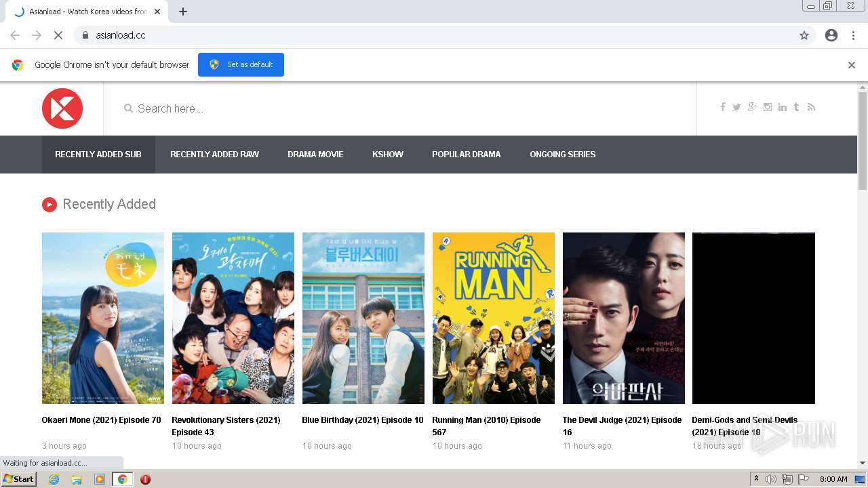Viewport: 868px width, 488px height.
Task: Open the Action Center flag icon
Action: (804, 479)
